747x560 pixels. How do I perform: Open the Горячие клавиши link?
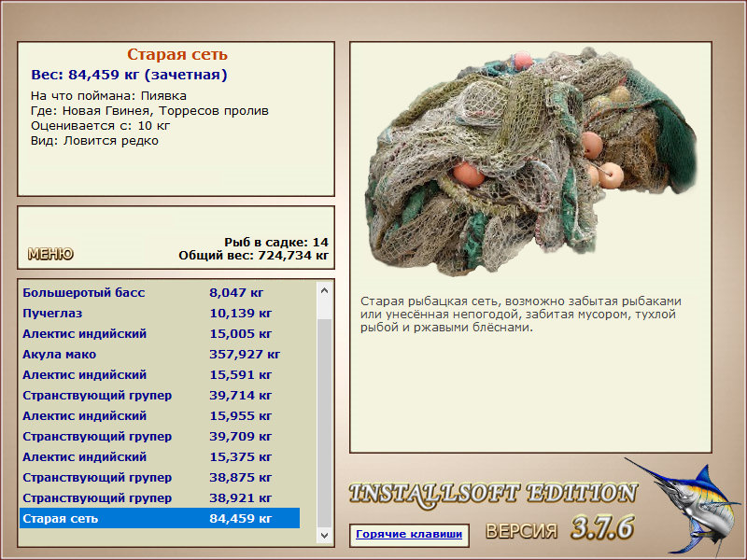[x=409, y=534]
